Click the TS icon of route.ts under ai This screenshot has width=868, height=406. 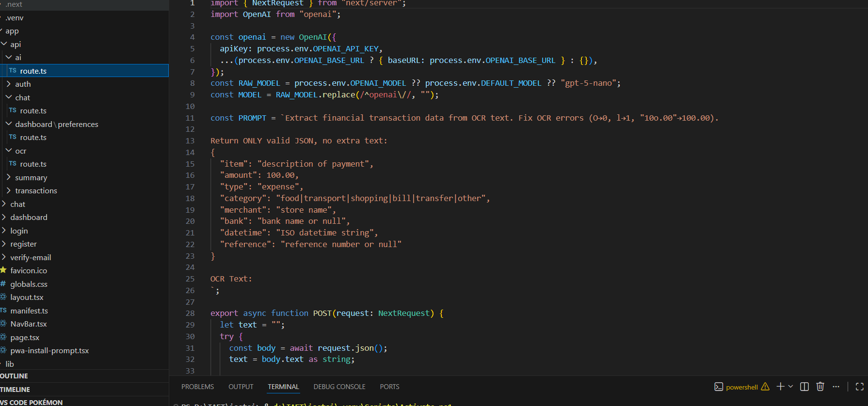pos(13,71)
